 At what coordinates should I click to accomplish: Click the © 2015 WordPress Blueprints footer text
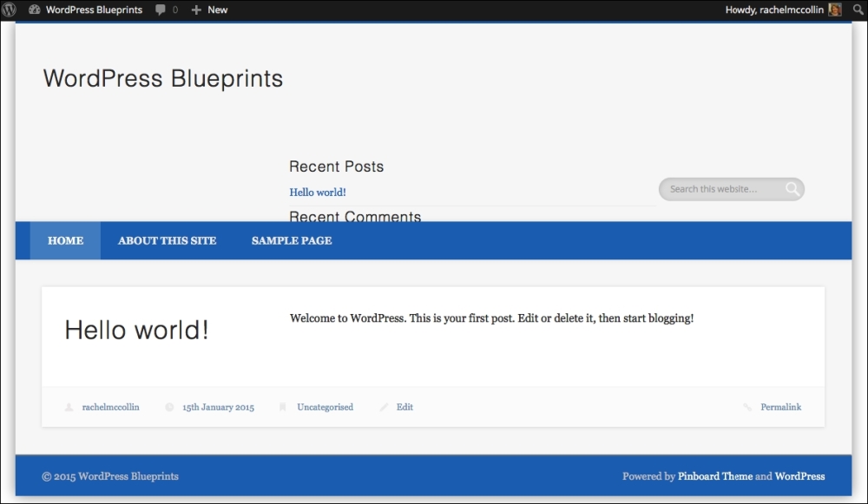pos(110,476)
